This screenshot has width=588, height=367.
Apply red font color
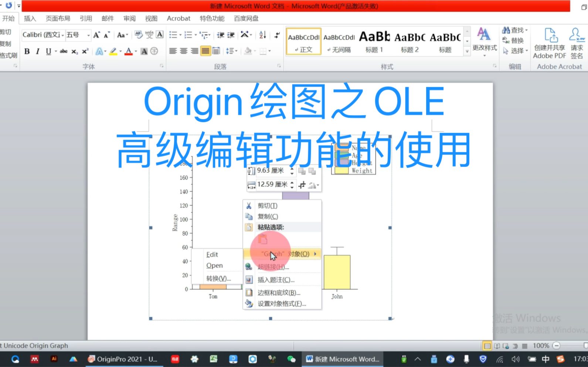(128, 51)
